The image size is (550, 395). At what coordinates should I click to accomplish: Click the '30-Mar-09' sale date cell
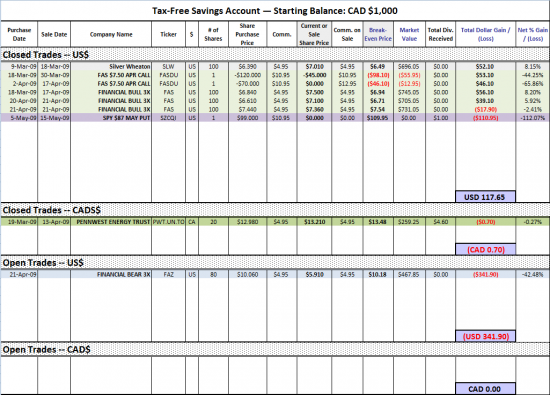point(54,75)
